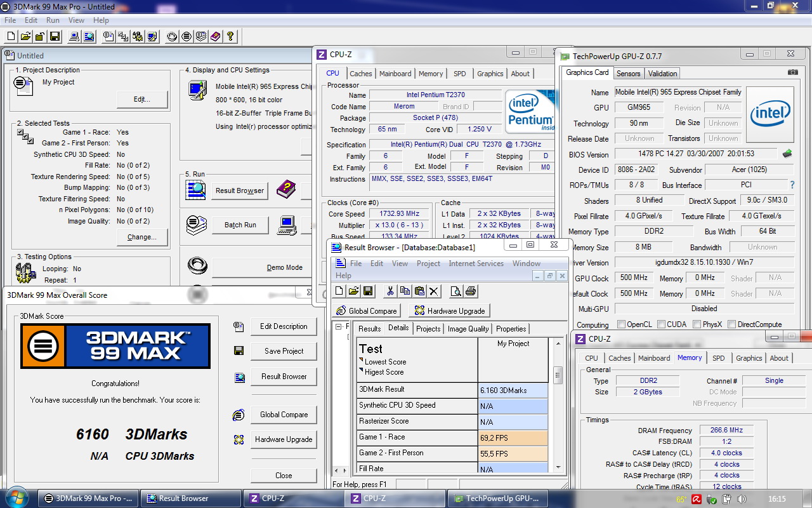Toggle the PhysX checkbox in GPU-Z

coord(697,324)
